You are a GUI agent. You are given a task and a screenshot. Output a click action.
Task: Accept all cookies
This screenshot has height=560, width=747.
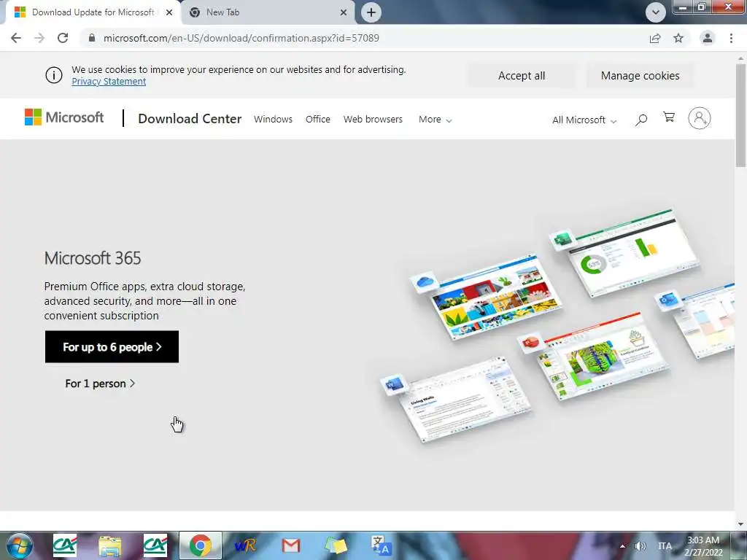pos(521,76)
